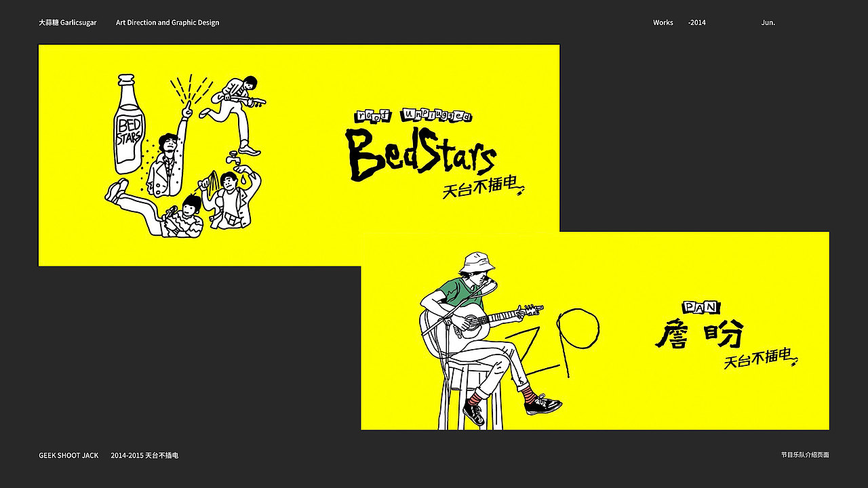Viewport: 868px width, 488px height.
Task: Click the 'Jun.' month text
Action: click(x=768, y=22)
